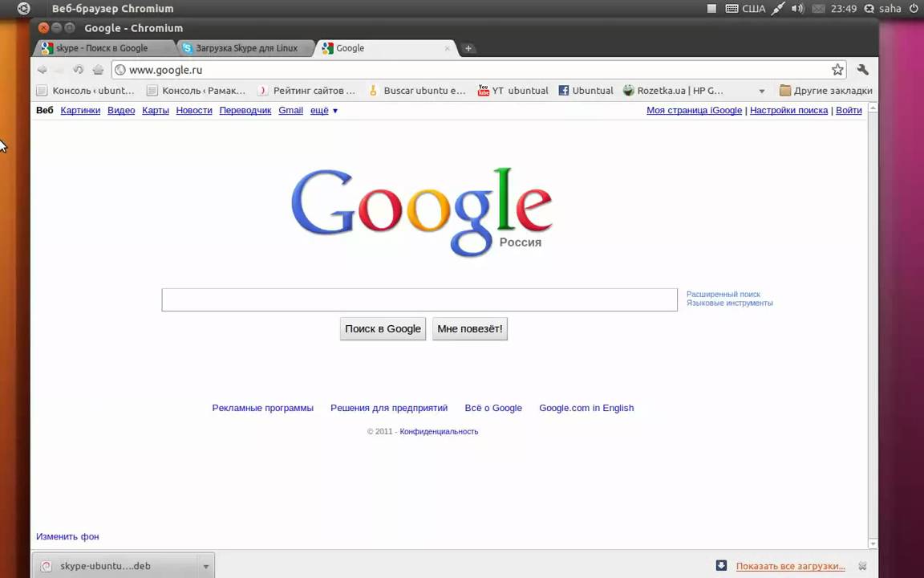Select the active Google tab

tap(387, 48)
